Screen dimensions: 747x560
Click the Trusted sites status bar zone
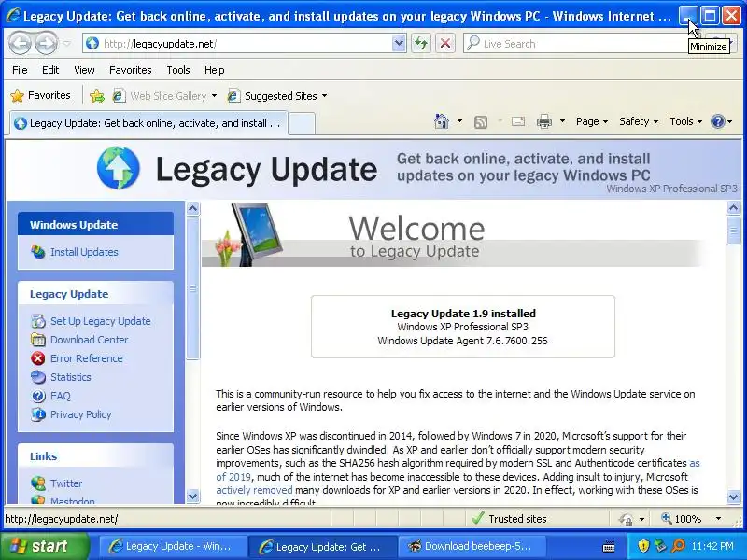click(x=509, y=519)
